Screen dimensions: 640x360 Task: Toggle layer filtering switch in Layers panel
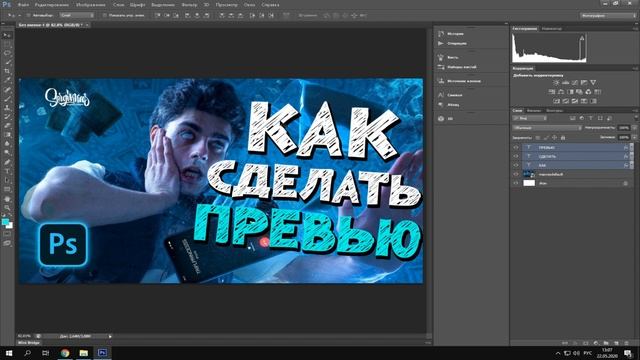(636, 118)
